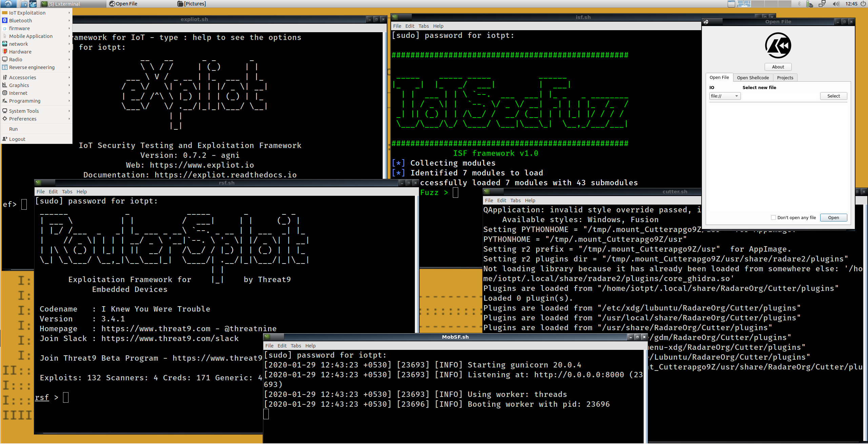Click the Lubuntu start menu icon
This screenshot has height=444, width=868.
pyautogui.click(x=8, y=4)
